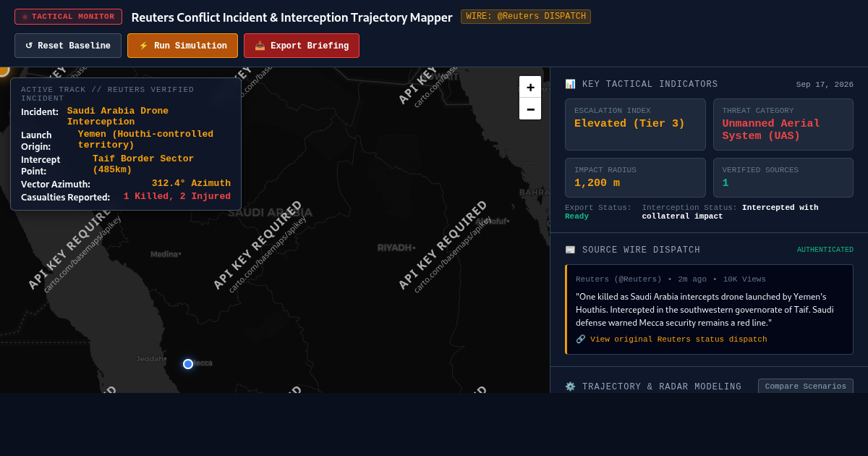868x456 pixels.
Task: Click 'Yemen (Houthi-controlled territory)' launch origin
Action: point(145,140)
